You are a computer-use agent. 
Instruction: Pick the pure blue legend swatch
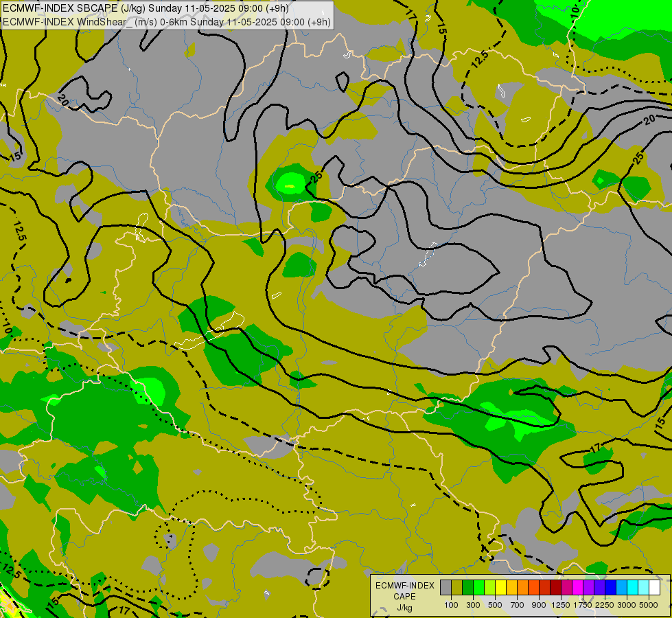coord(611,588)
